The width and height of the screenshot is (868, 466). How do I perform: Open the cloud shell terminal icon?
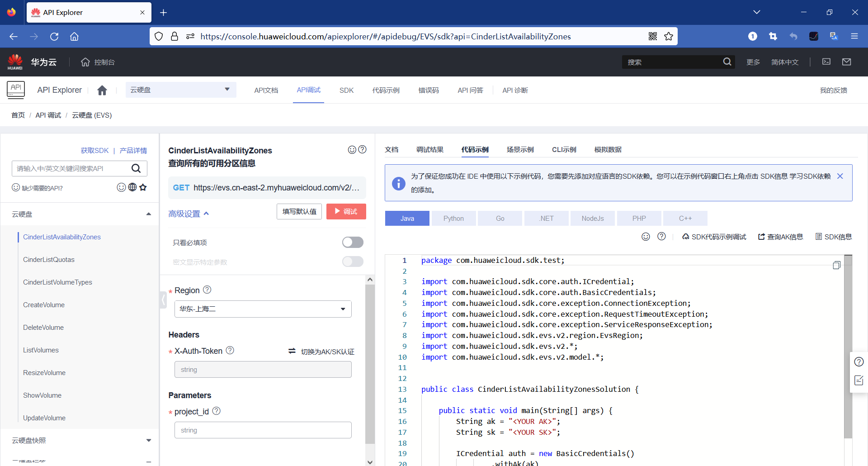[826, 62]
